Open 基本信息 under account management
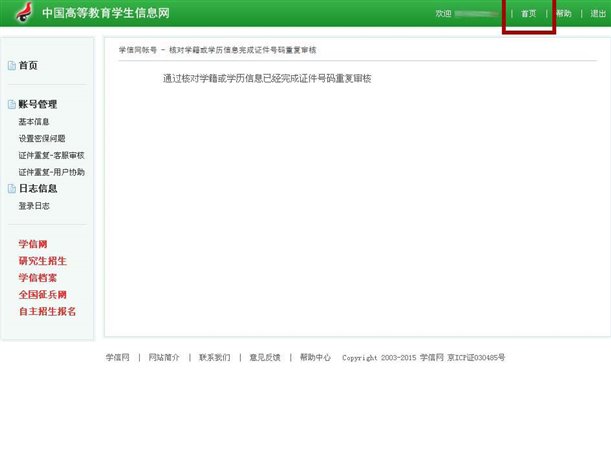Viewport: 611px width, 452px height. click(34, 122)
